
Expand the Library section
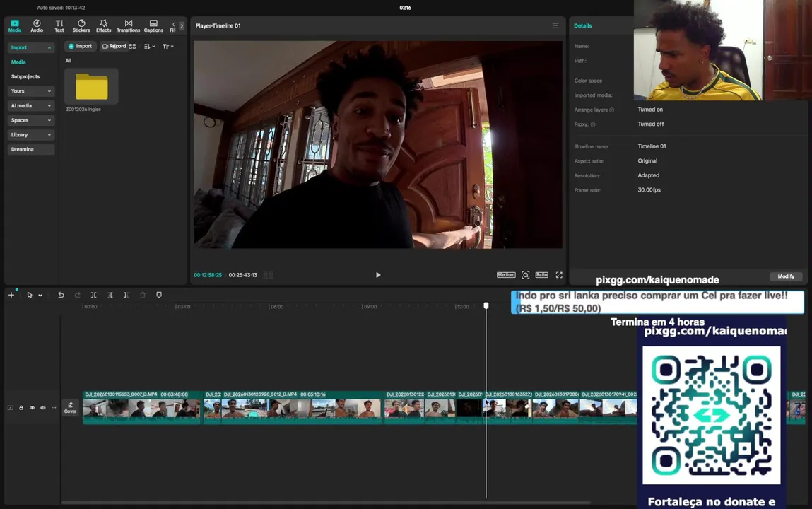click(x=31, y=134)
